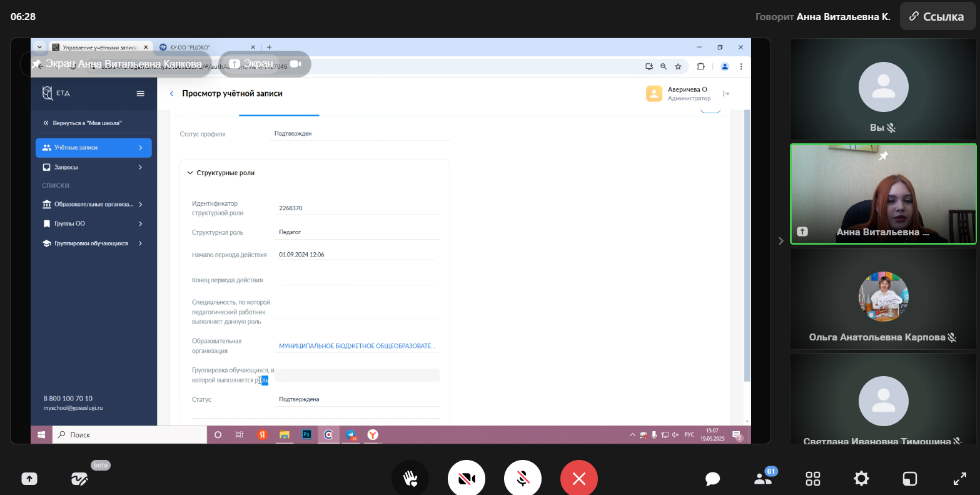
Task: Select Ольга Анатольевна Карпова's participant tile
Action: pos(883,299)
